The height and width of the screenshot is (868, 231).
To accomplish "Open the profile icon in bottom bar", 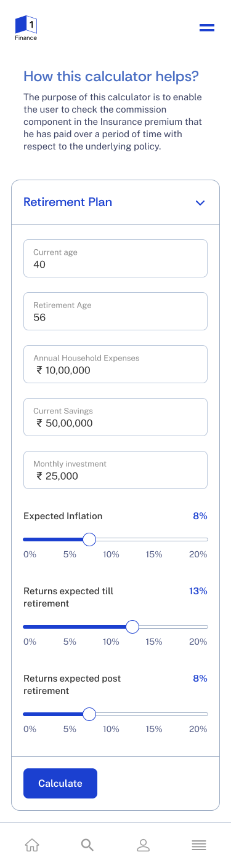I will 143,845.
